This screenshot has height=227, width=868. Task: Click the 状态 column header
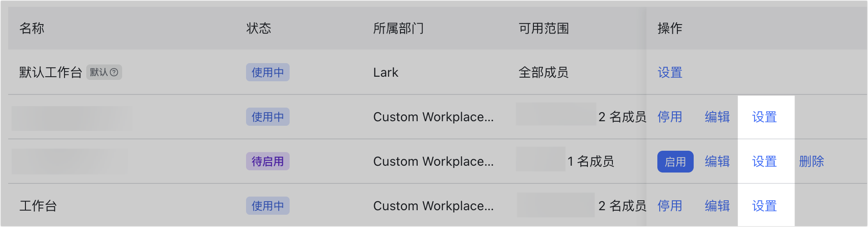(x=259, y=28)
